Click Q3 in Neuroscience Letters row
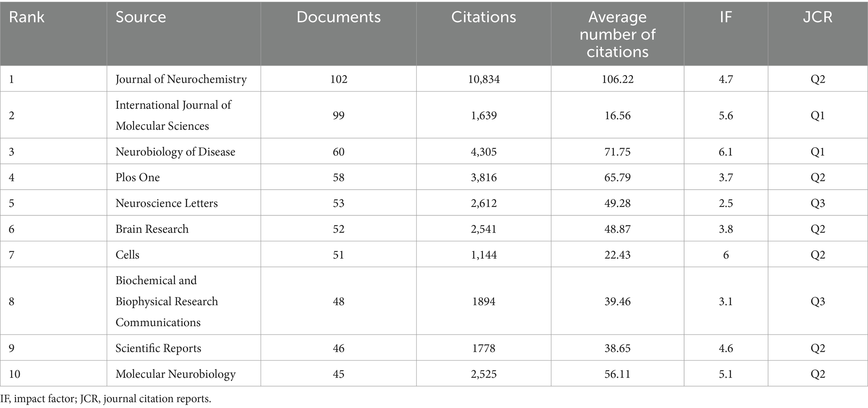 pos(818,204)
